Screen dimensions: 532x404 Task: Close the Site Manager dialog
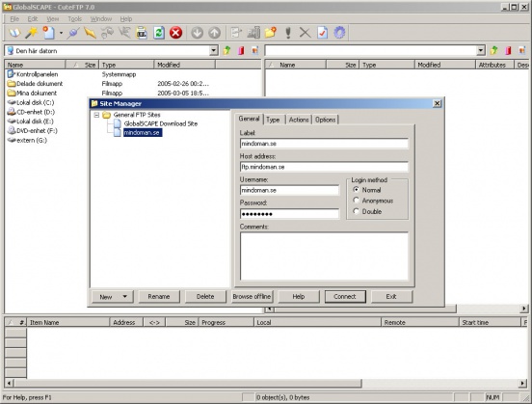tap(438, 103)
